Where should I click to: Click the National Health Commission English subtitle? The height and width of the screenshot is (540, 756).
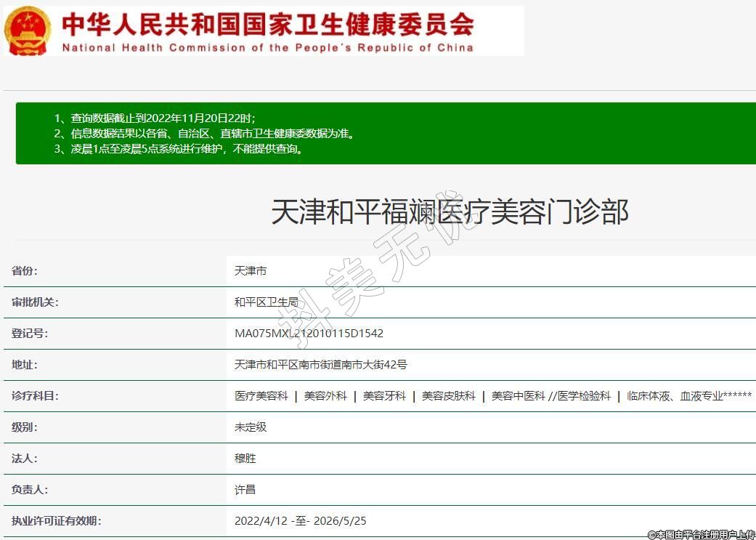click(x=267, y=48)
